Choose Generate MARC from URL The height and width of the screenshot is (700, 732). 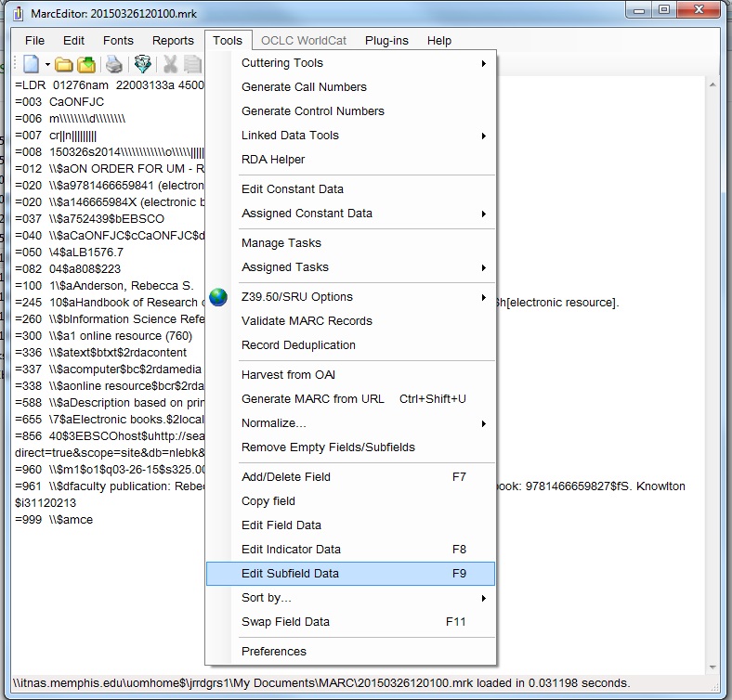[350, 399]
